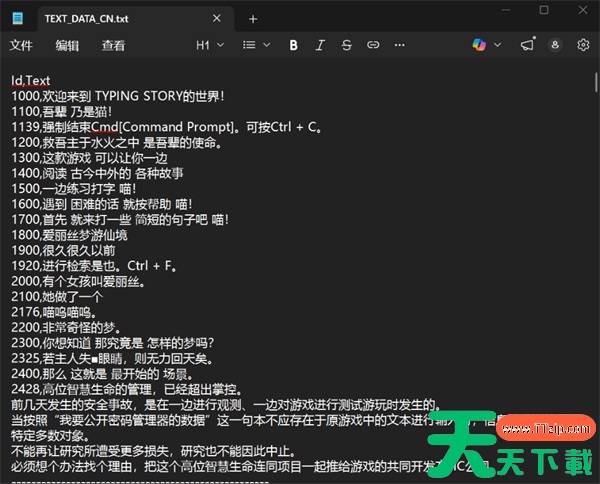Open the 查看 menu

click(x=113, y=45)
